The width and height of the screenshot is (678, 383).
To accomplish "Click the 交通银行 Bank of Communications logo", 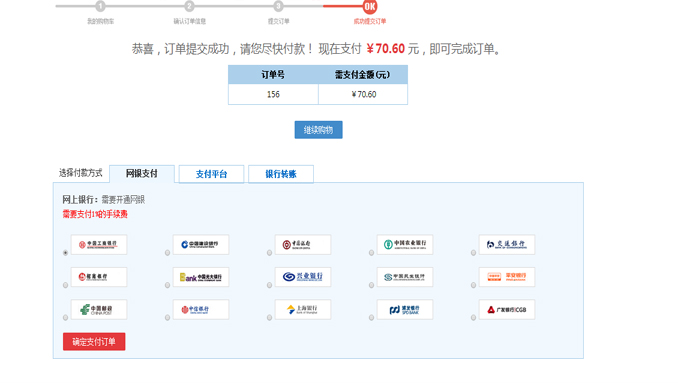I will tap(507, 245).
